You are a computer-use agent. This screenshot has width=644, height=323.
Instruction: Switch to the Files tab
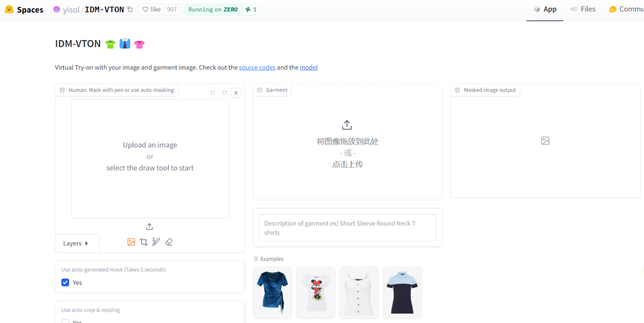coord(583,9)
